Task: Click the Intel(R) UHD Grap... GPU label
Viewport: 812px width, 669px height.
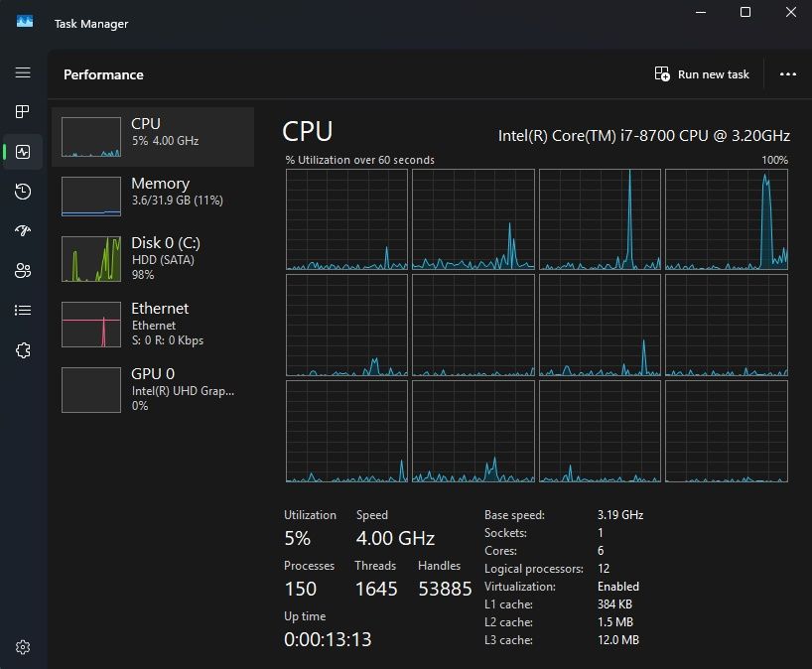Action: (x=184, y=391)
